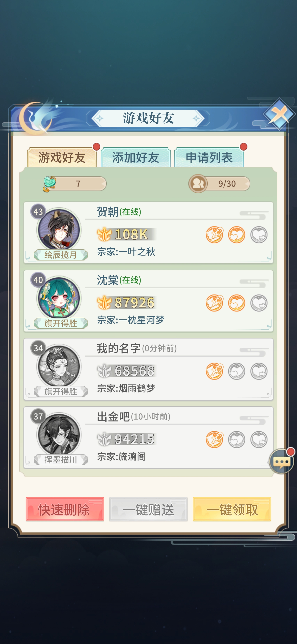Image resolution: width=297 pixels, height=644 pixels.
Task: Click sparring fist icon for 贺朝
Action: coord(214,234)
